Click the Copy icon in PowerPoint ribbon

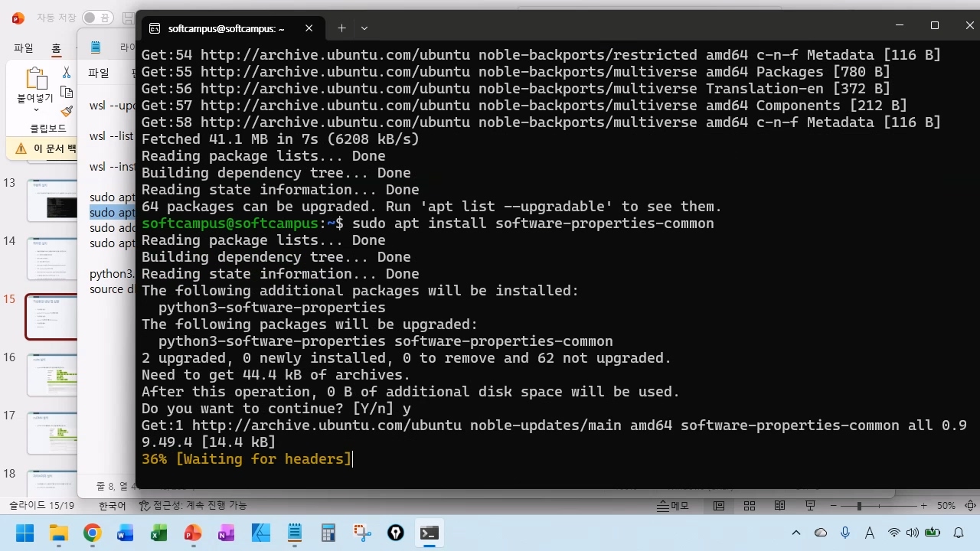coord(67,93)
